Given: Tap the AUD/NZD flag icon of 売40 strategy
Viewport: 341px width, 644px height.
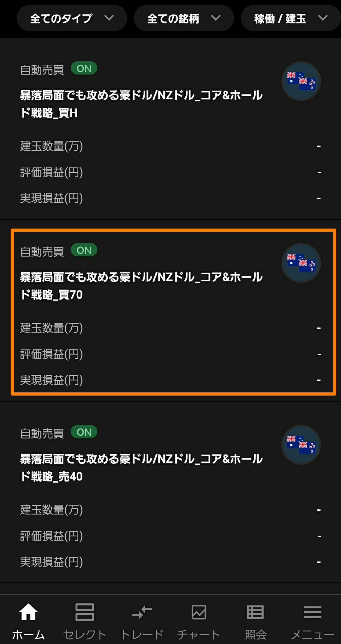Looking at the screenshot, I should 301,445.
